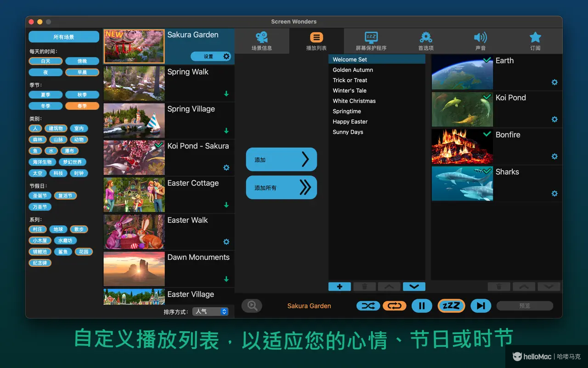588x368 pixels.
Task: Toggle the 锦鲤池 koi pond series filter
Action: coord(40,252)
